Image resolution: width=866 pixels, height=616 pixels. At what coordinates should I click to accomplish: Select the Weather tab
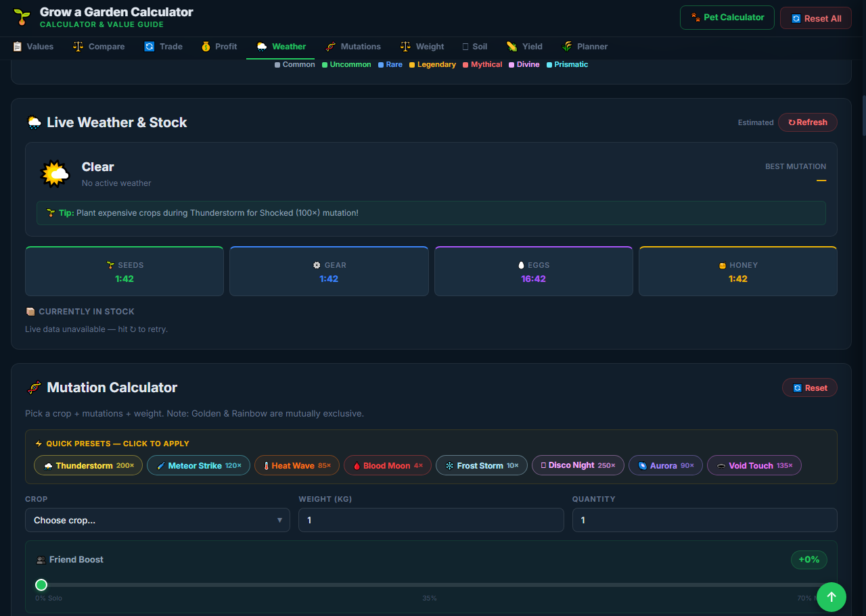pyautogui.click(x=281, y=47)
